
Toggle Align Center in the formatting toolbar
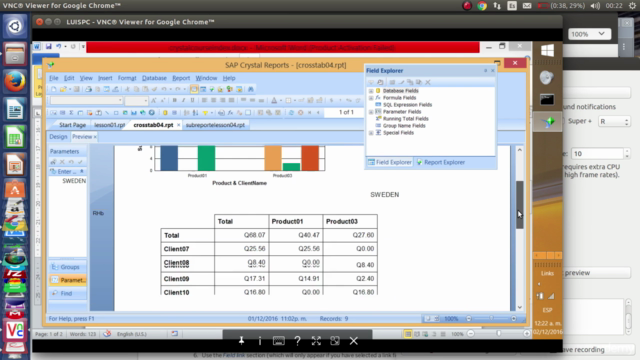213,100
